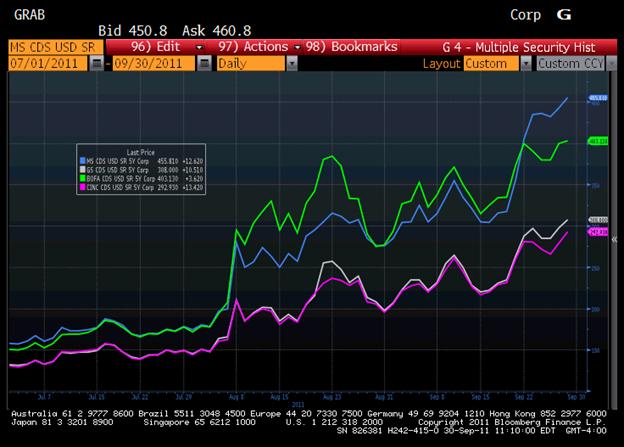
Task: Open the start date calendar picker icon
Action: [96, 62]
